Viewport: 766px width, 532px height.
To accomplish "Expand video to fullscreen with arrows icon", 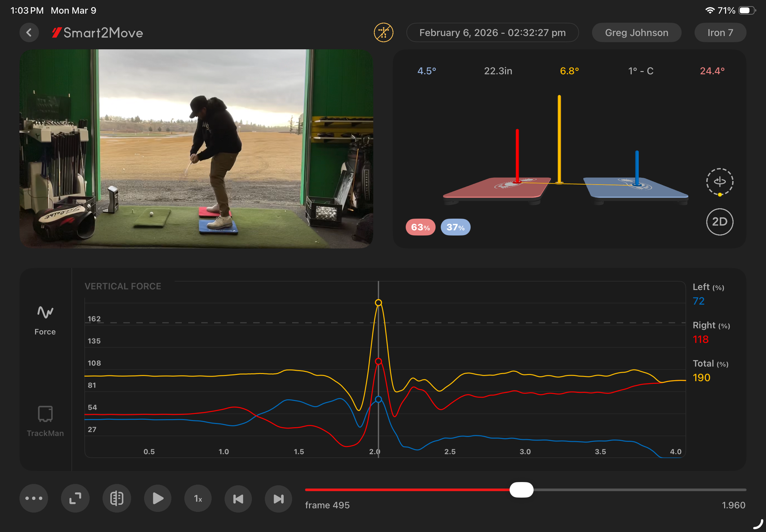I will coord(75,498).
